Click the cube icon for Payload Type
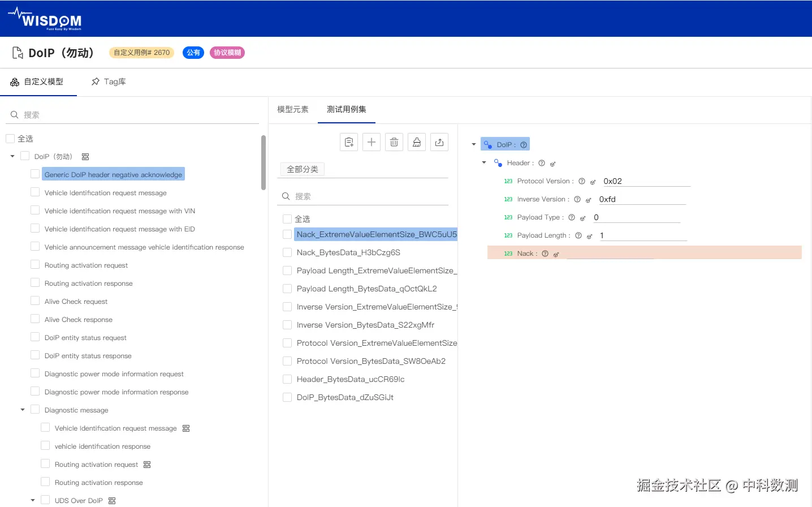 (583, 218)
